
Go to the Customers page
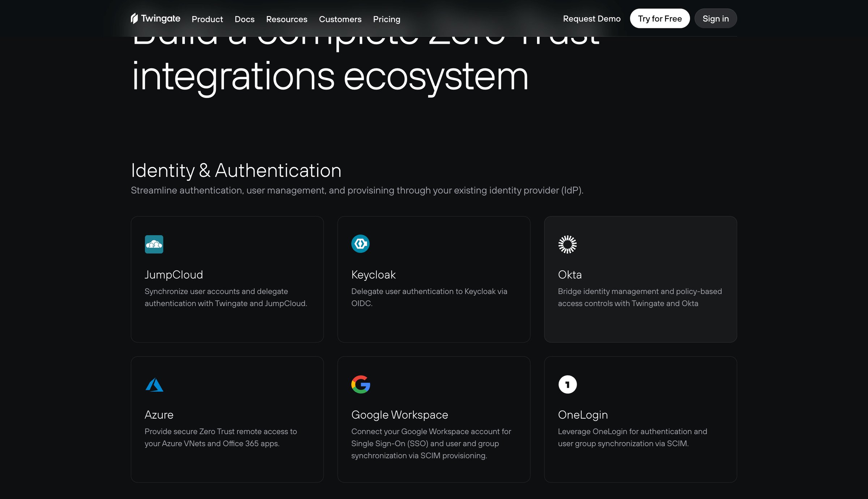pyautogui.click(x=340, y=19)
